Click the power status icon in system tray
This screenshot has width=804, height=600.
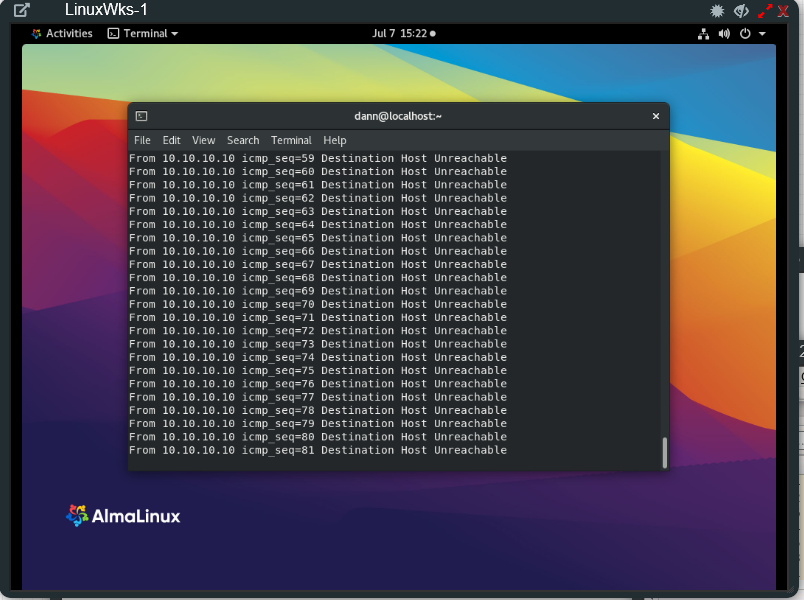[745, 33]
